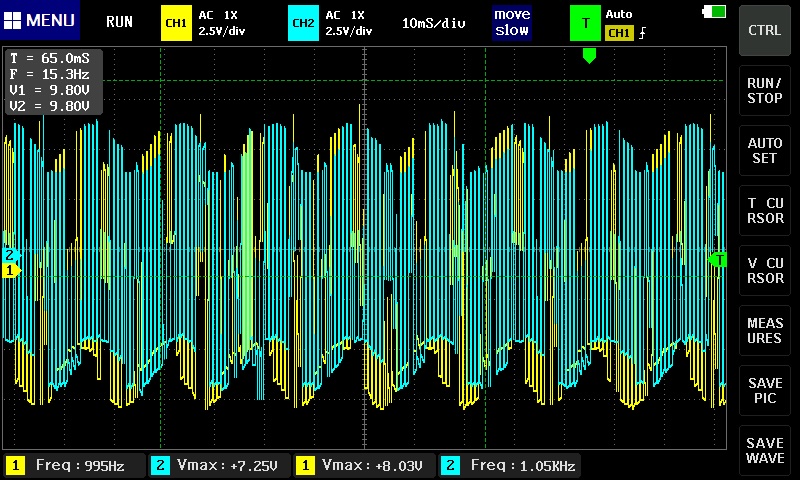
Task: Click the green trigger level arrow on right edge
Action: (717, 260)
